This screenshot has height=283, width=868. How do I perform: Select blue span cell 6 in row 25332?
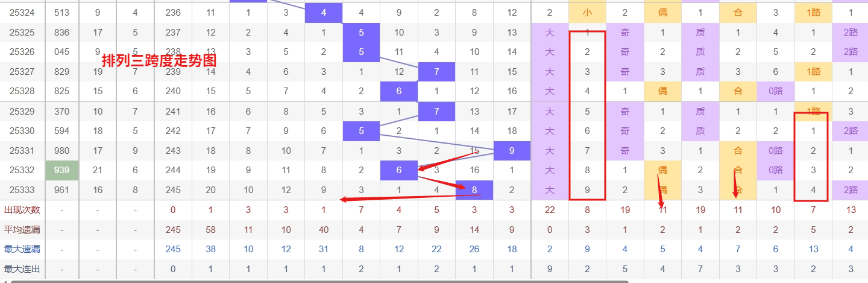399,170
